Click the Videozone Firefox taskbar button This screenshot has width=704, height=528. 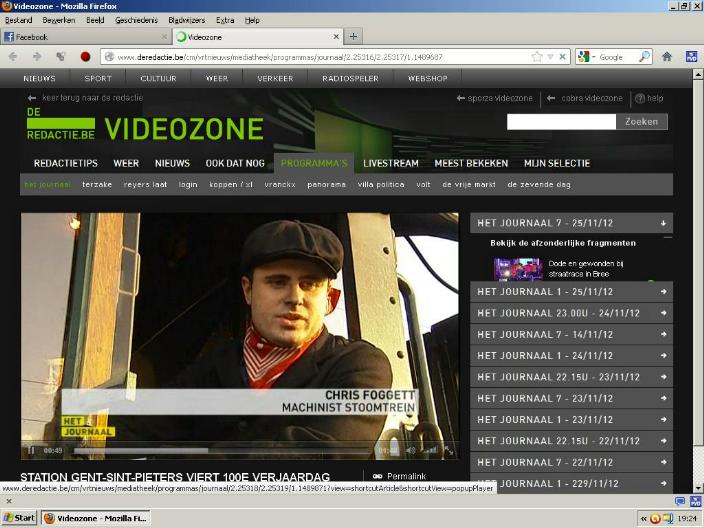click(96, 518)
